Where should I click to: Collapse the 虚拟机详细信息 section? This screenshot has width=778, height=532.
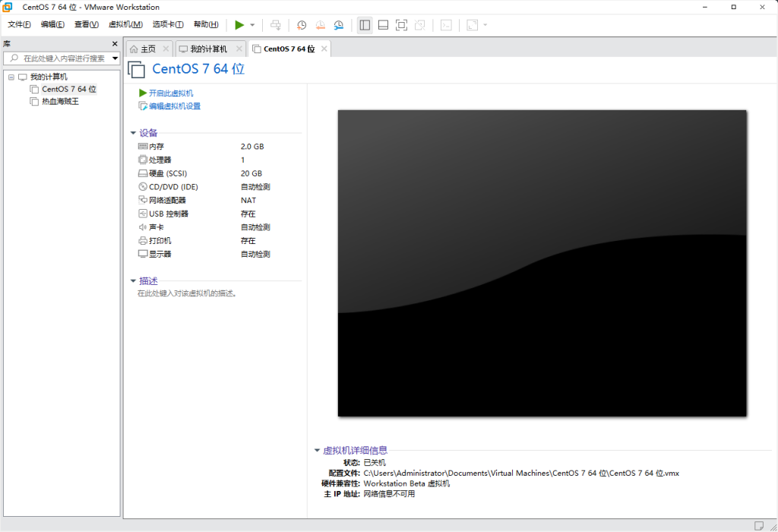tap(318, 448)
